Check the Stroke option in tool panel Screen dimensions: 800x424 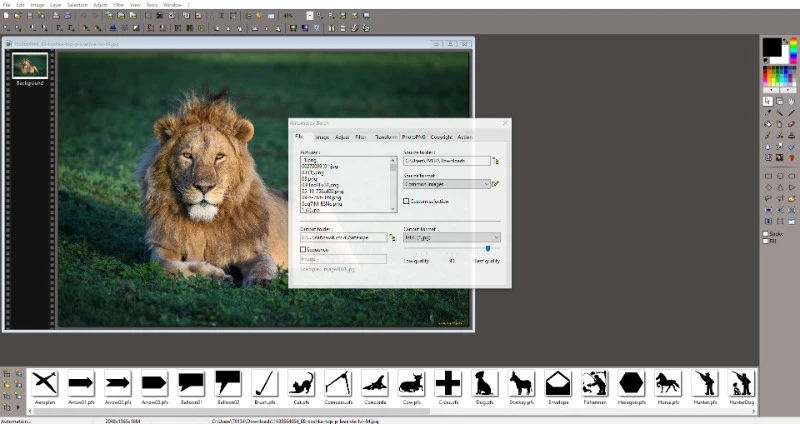(766, 234)
